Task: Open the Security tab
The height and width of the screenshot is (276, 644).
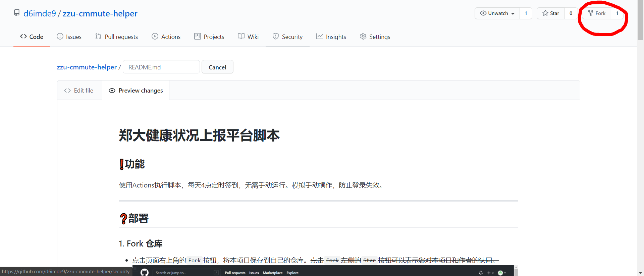Action: click(287, 37)
